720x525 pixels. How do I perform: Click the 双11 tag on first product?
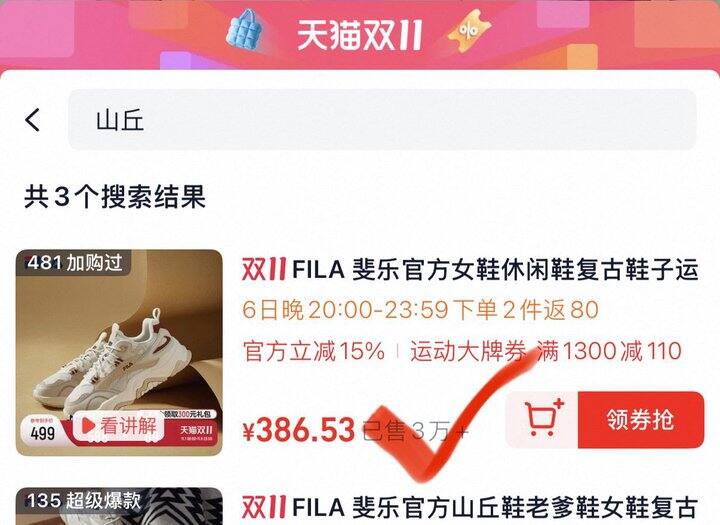(264, 269)
